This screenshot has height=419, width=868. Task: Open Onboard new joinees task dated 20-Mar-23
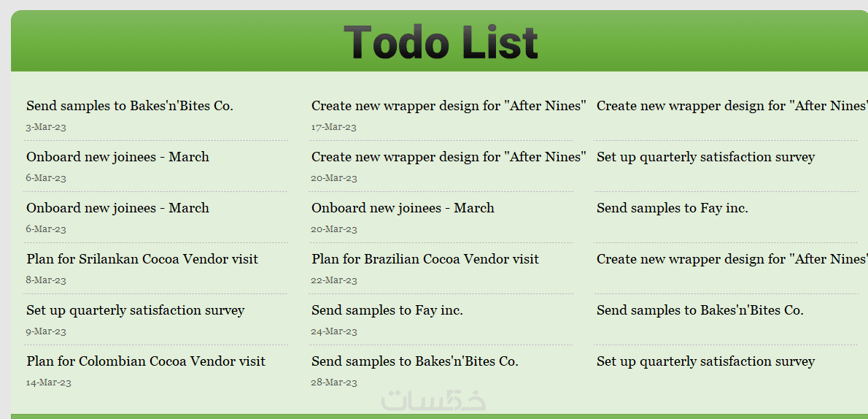403,209
